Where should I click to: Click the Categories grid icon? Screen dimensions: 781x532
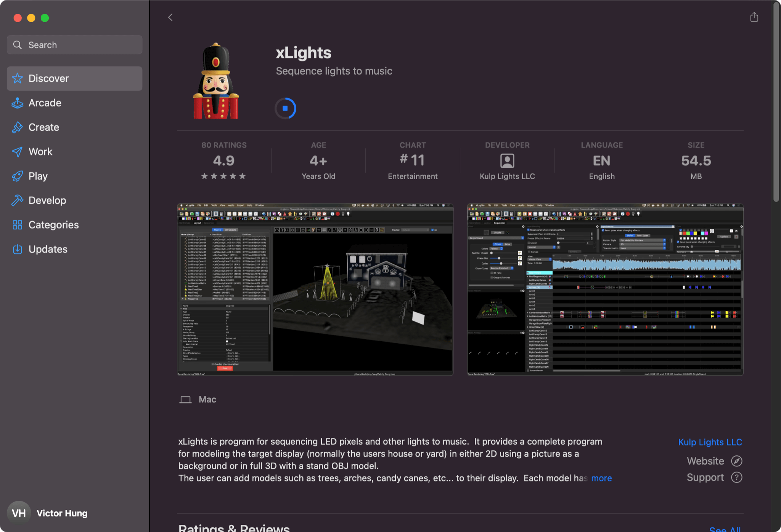(18, 225)
